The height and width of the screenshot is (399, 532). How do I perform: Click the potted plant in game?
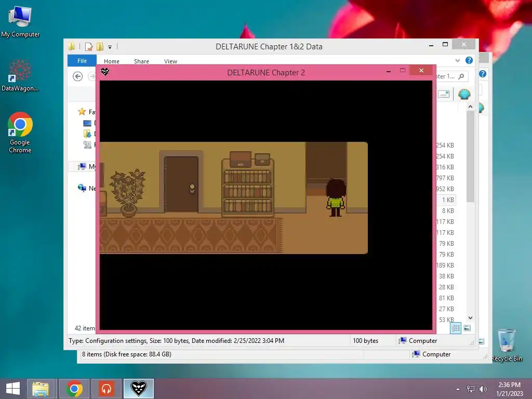point(128,193)
